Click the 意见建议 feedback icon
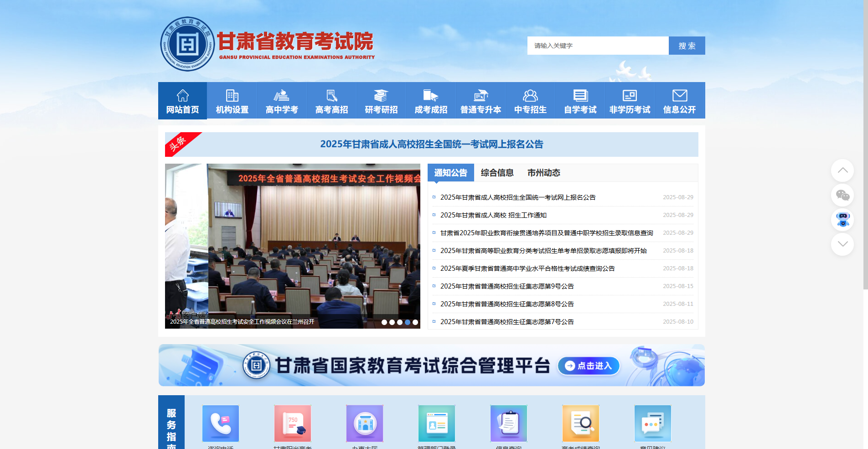Viewport: 868px width, 449px height. 652,423
